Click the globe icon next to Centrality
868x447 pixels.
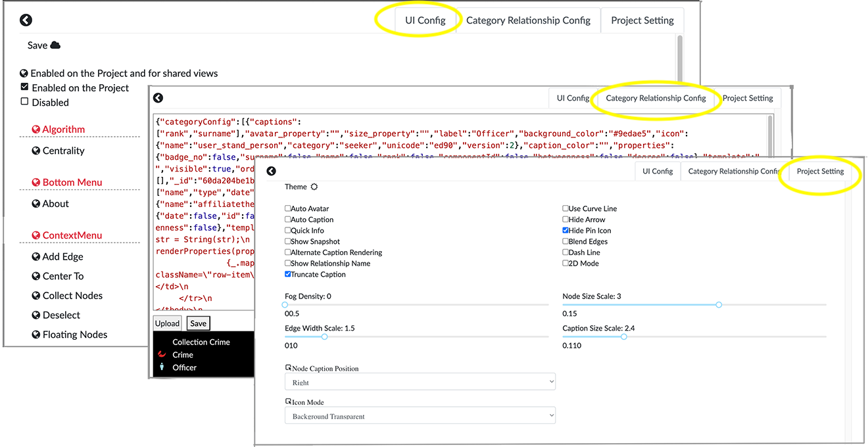pyautogui.click(x=35, y=151)
